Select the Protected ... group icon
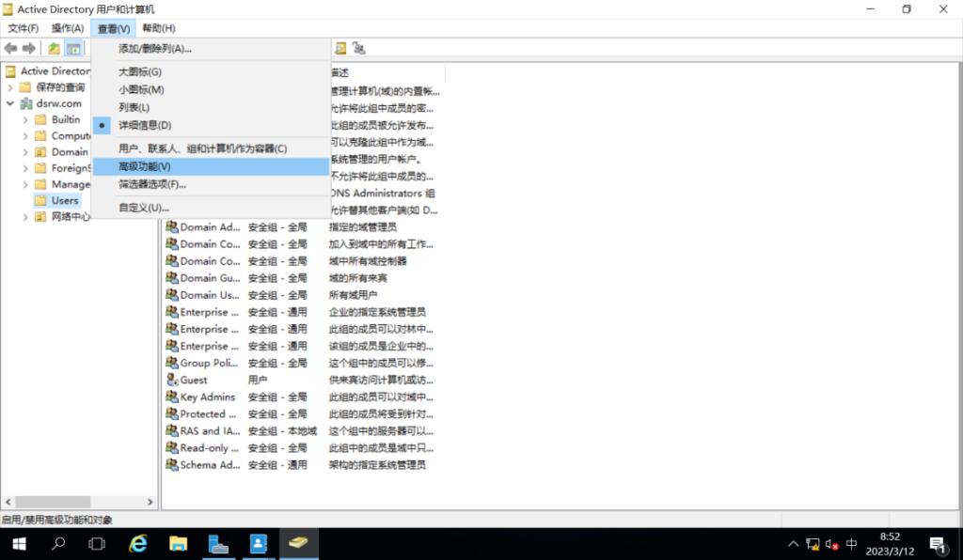This screenshot has width=963, height=560. [172, 414]
